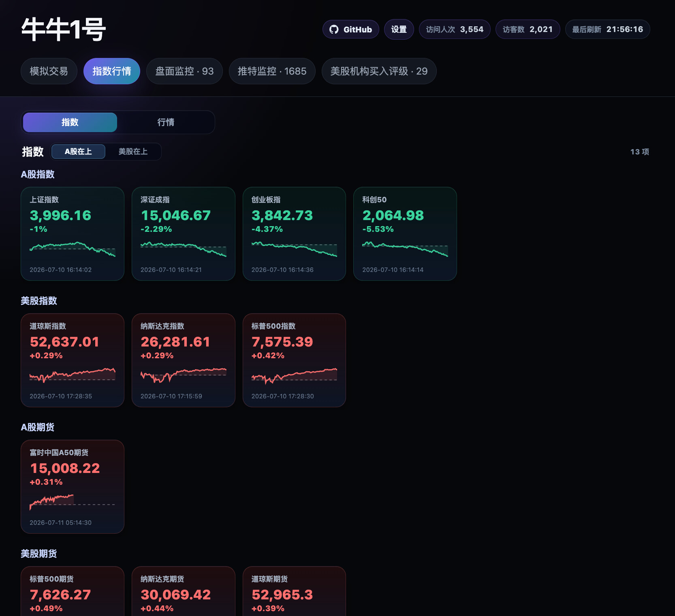Screen dimensions: 675x616
Task: Click the 富时中国A50期货 sparkline chart
Action: click(x=73, y=502)
